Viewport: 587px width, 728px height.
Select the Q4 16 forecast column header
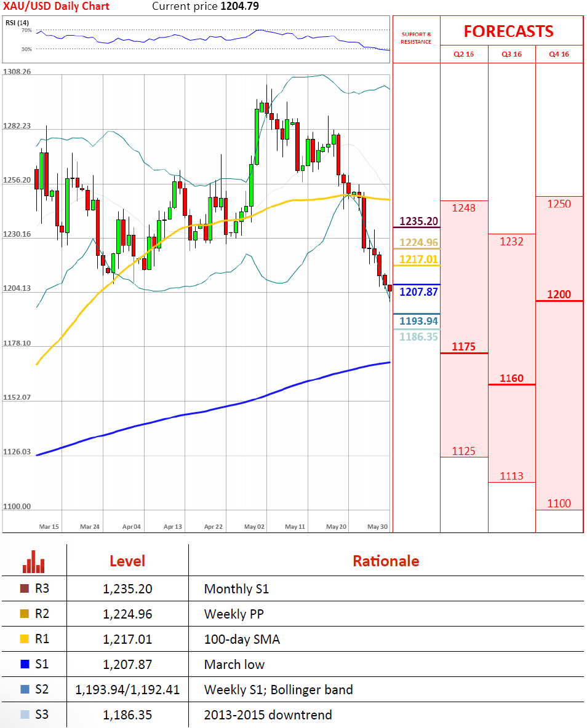tap(559, 54)
